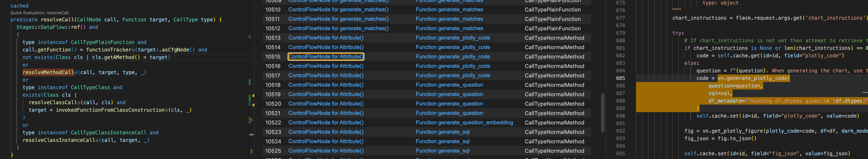Click 'invokedFunctionFromClassConstruction' in the QL editor
The image size is (868, 159).
[110, 110]
